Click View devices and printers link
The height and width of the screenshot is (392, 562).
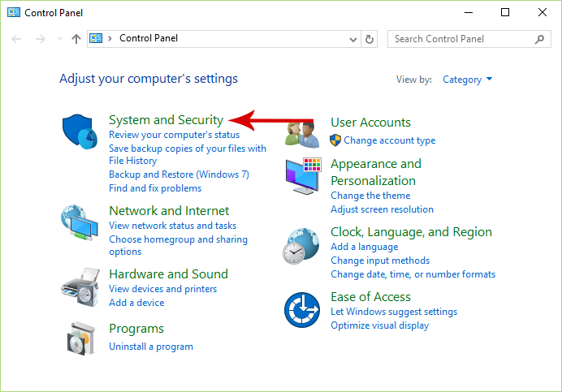(162, 289)
